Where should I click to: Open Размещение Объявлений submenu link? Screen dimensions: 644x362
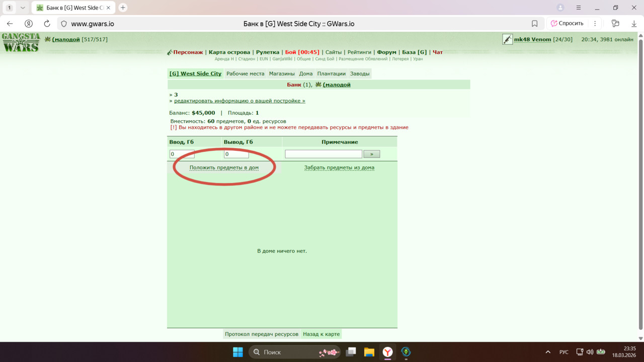(363, 59)
